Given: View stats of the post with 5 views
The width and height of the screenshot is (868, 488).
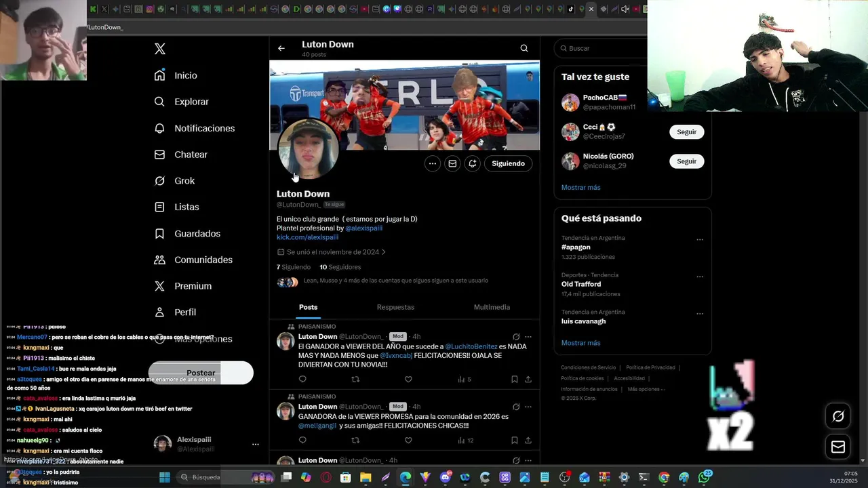Looking at the screenshot, I should [x=465, y=380].
